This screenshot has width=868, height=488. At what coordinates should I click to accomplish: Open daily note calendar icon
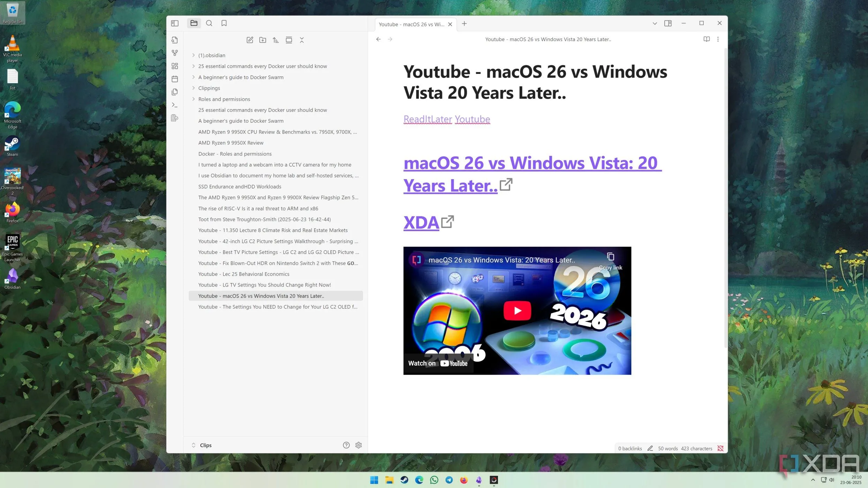175,79
